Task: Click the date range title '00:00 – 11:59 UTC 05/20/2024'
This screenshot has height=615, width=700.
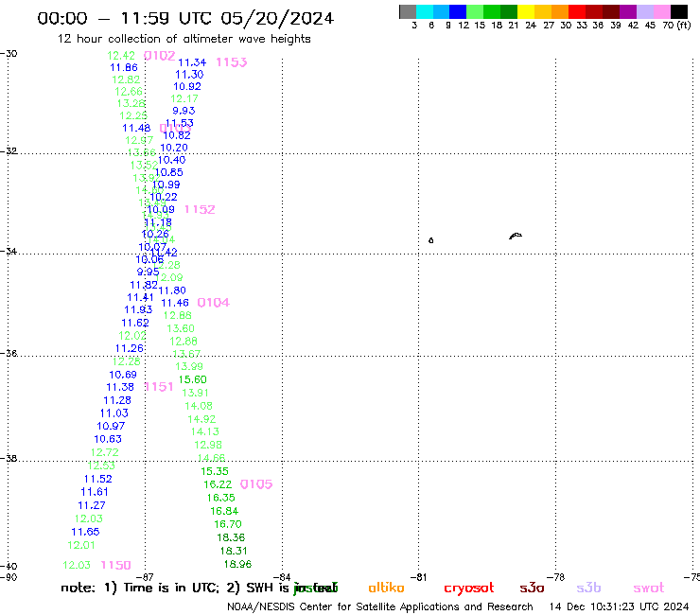Action: tap(185, 19)
